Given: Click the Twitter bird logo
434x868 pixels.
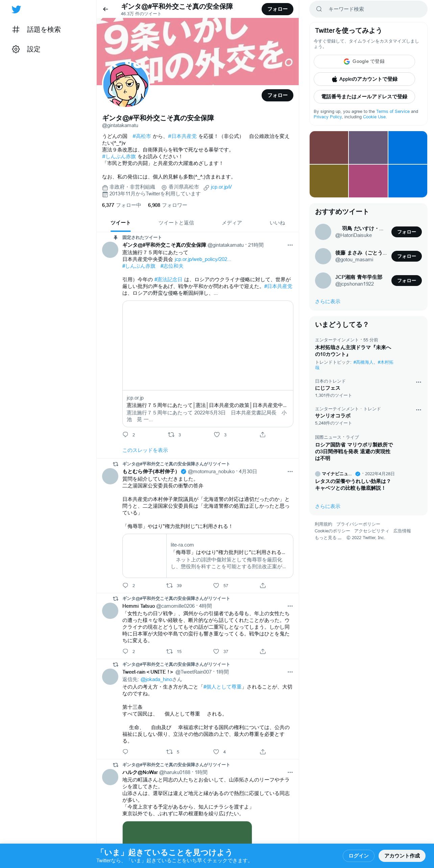Looking at the screenshot, I should [x=16, y=9].
